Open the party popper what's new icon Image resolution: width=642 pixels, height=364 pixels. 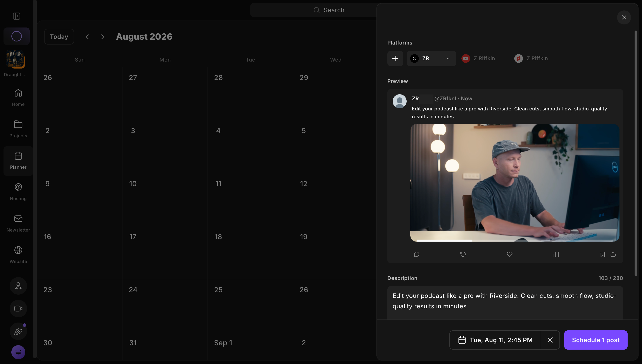coord(18,331)
